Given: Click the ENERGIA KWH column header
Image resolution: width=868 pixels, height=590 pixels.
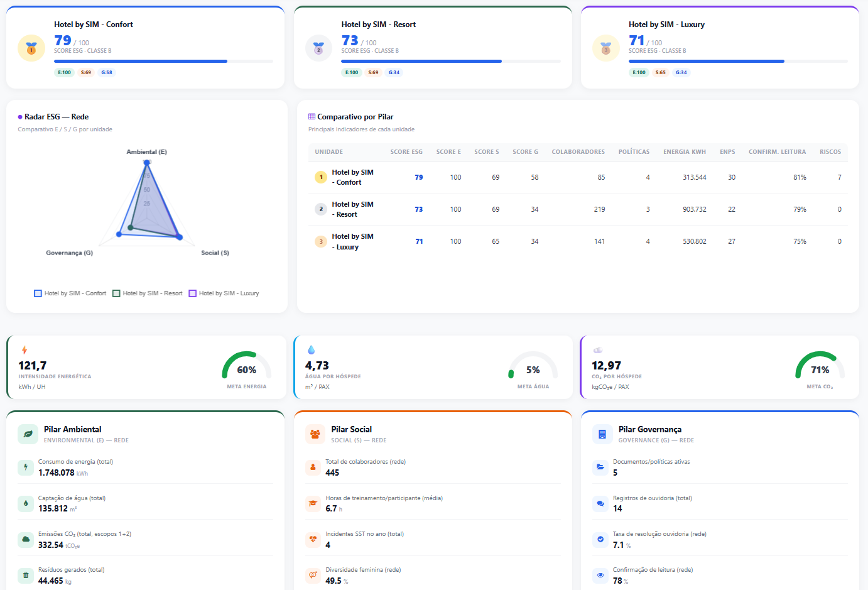Looking at the screenshot, I should (x=685, y=152).
